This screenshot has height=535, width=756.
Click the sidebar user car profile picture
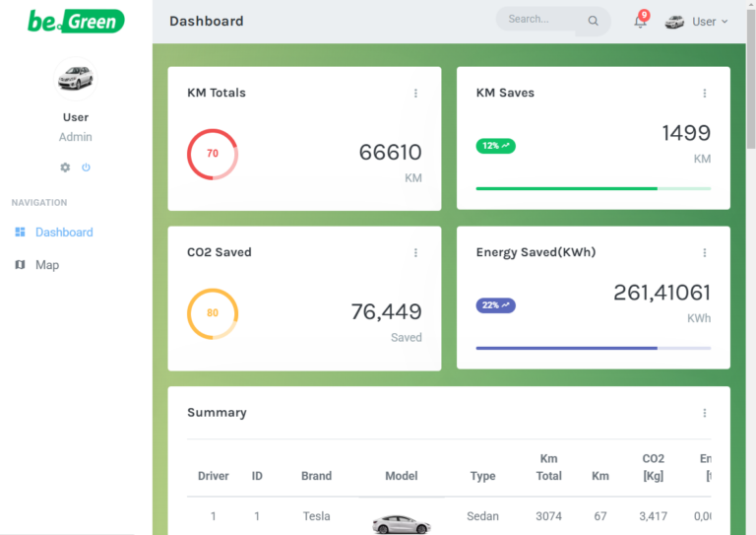[x=75, y=79]
